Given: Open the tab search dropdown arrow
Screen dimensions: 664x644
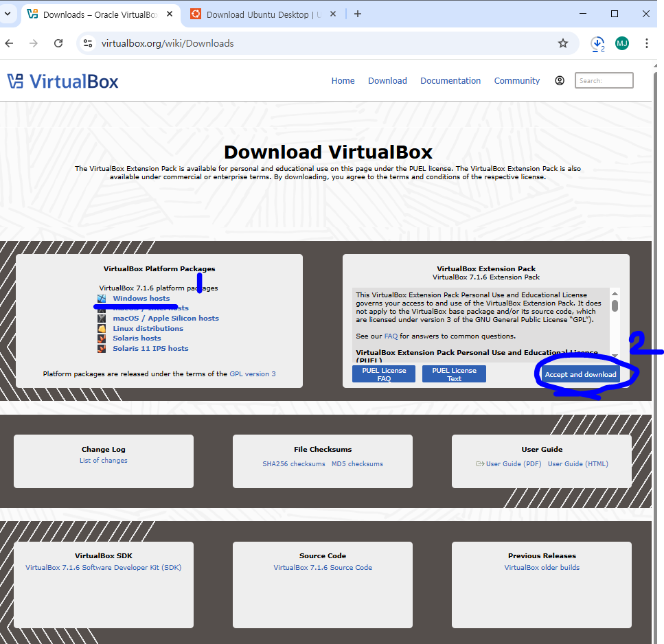Looking at the screenshot, I should [8, 14].
